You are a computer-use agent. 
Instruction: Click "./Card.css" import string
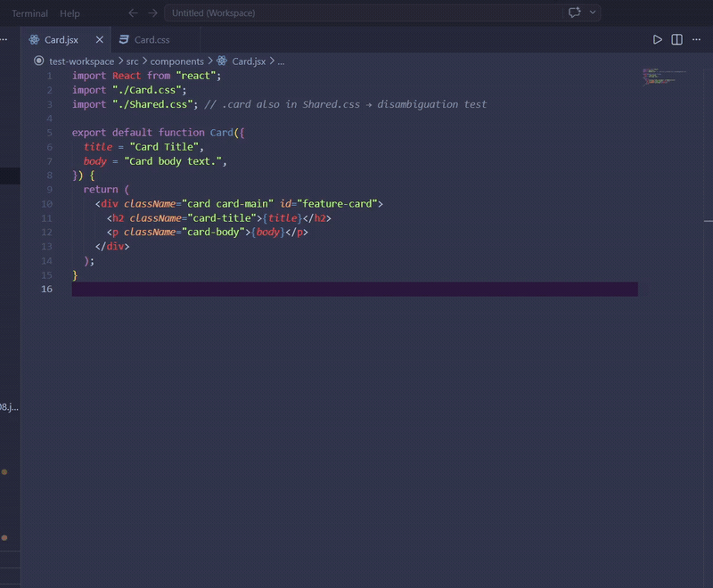click(x=146, y=90)
